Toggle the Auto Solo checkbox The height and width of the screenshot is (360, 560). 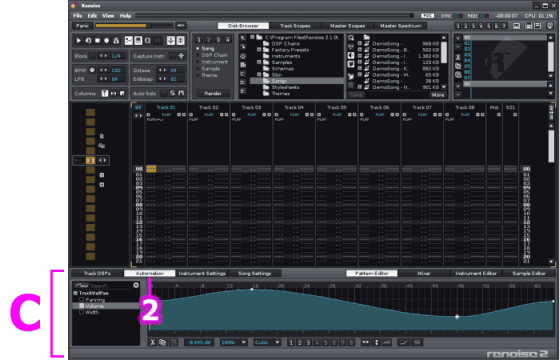tap(164, 93)
